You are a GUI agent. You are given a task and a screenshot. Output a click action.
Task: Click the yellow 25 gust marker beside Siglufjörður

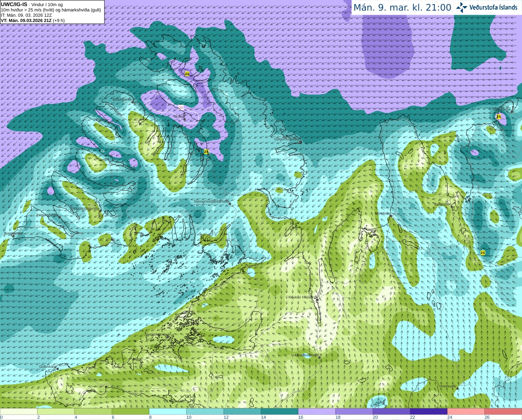pos(499,117)
